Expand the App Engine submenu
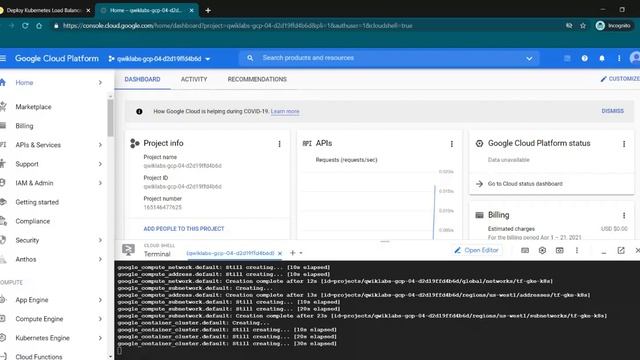This screenshot has height=360, width=640. pos(100,300)
